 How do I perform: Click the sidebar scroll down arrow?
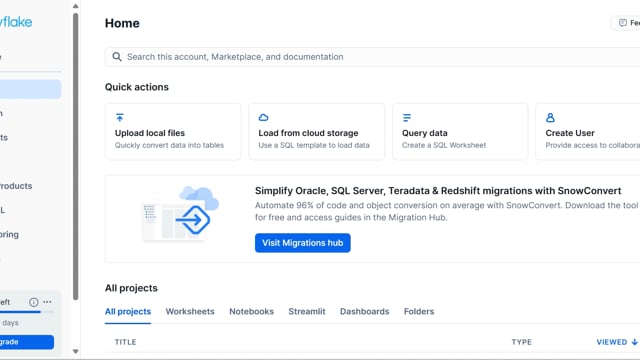coord(76,351)
